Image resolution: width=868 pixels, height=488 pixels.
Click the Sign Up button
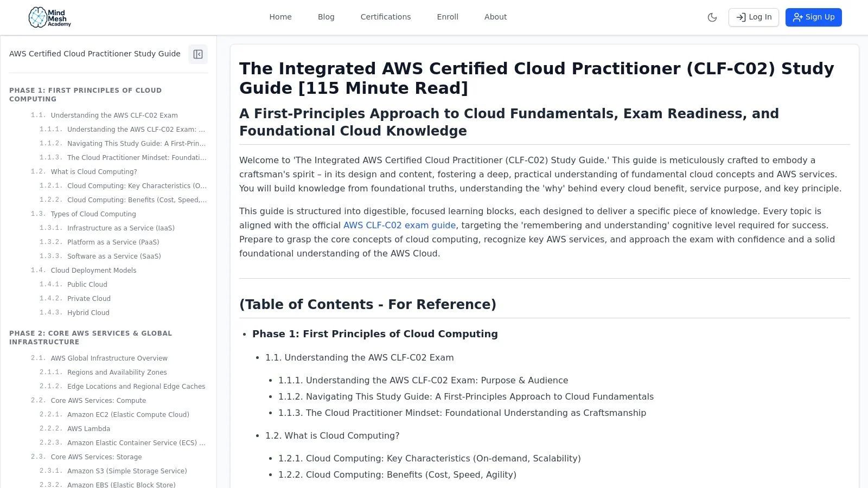point(814,17)
